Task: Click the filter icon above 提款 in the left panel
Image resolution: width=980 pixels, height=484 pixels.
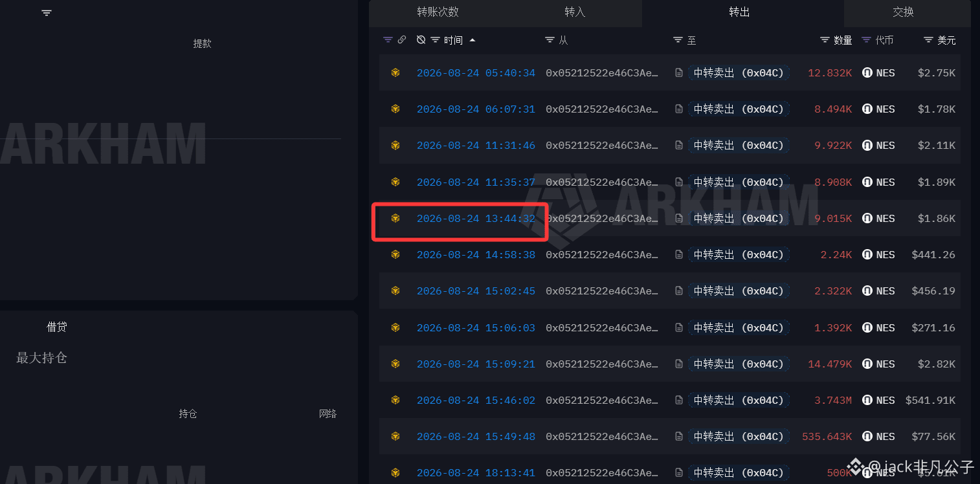Action: tap(47, 13)
